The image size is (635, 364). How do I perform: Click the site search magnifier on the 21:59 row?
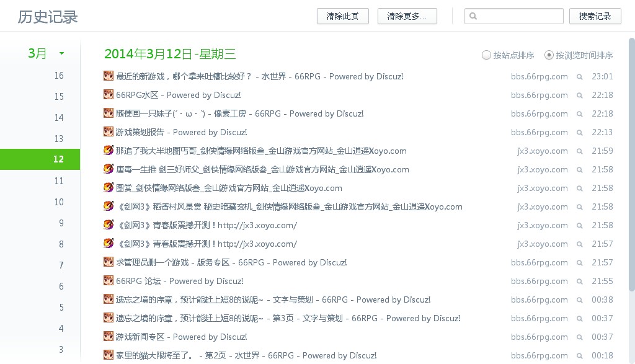tap(580, 151)
